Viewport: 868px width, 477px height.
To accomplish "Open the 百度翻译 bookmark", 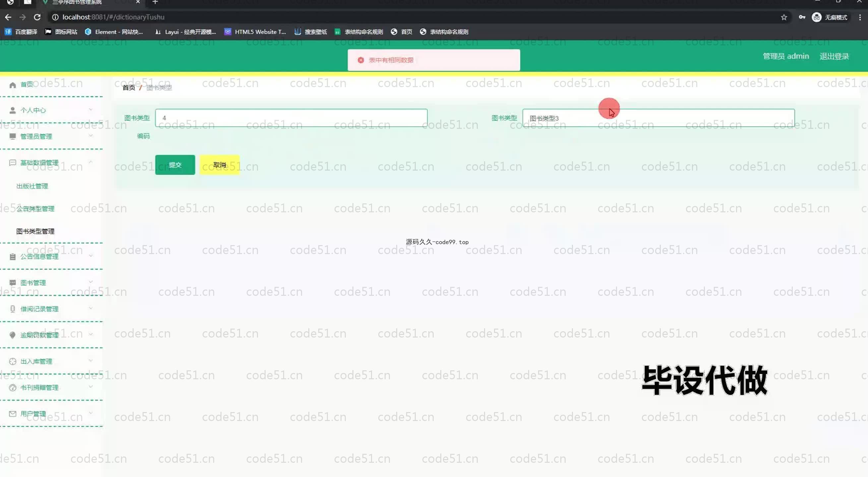I will [x=21, y=32].
